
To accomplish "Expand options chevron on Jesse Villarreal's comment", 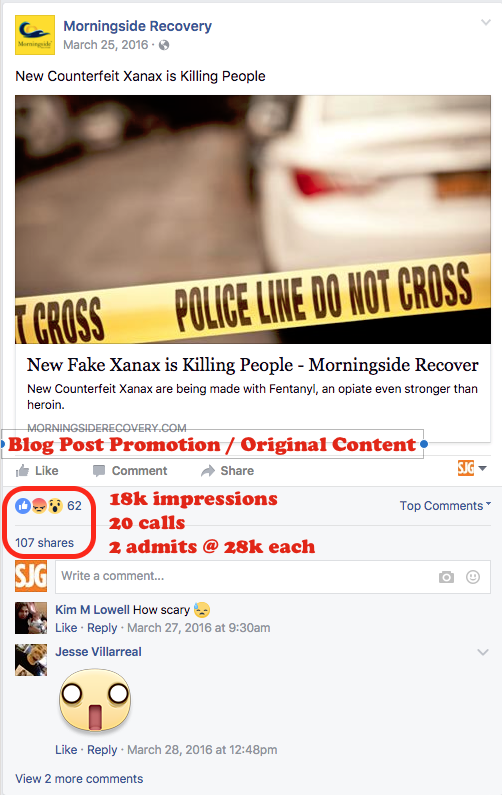I will (483, 652).
